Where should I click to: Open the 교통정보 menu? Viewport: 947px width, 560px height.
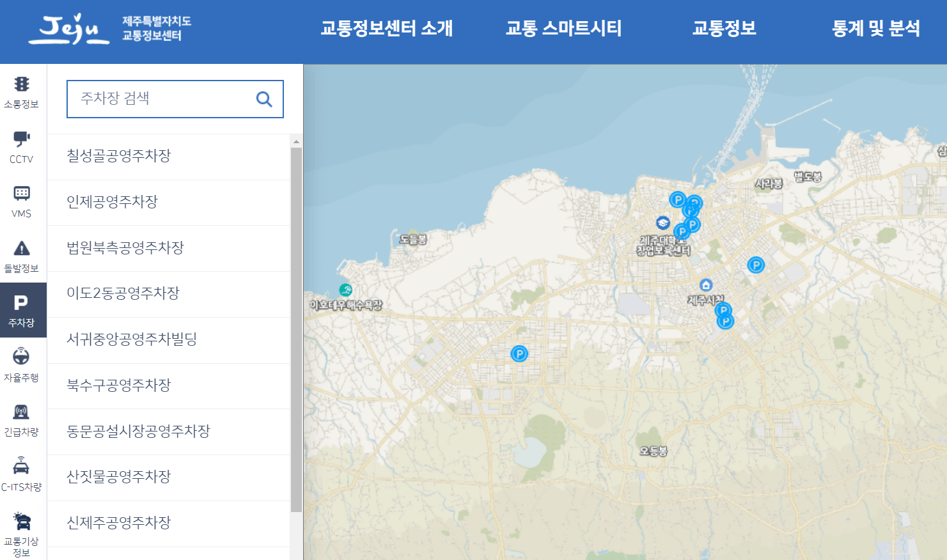click(723, 28)
